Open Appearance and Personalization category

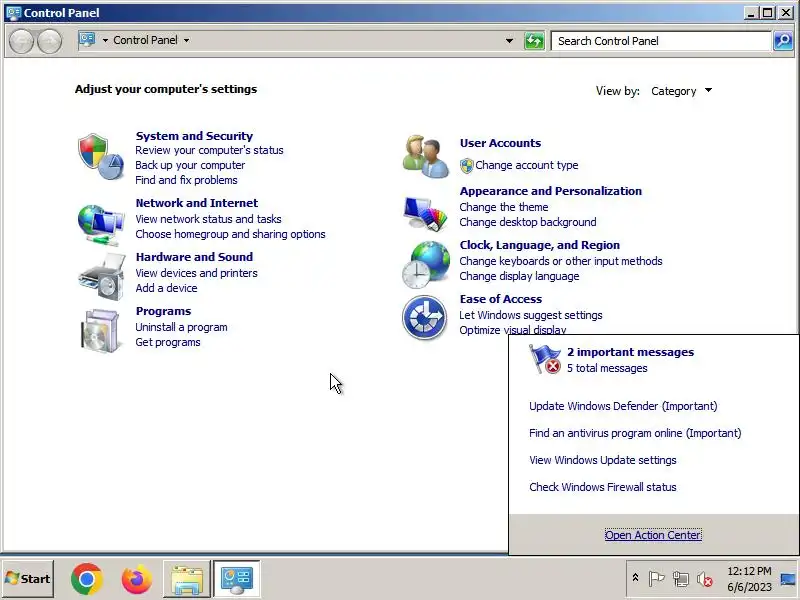coord(551,191)
